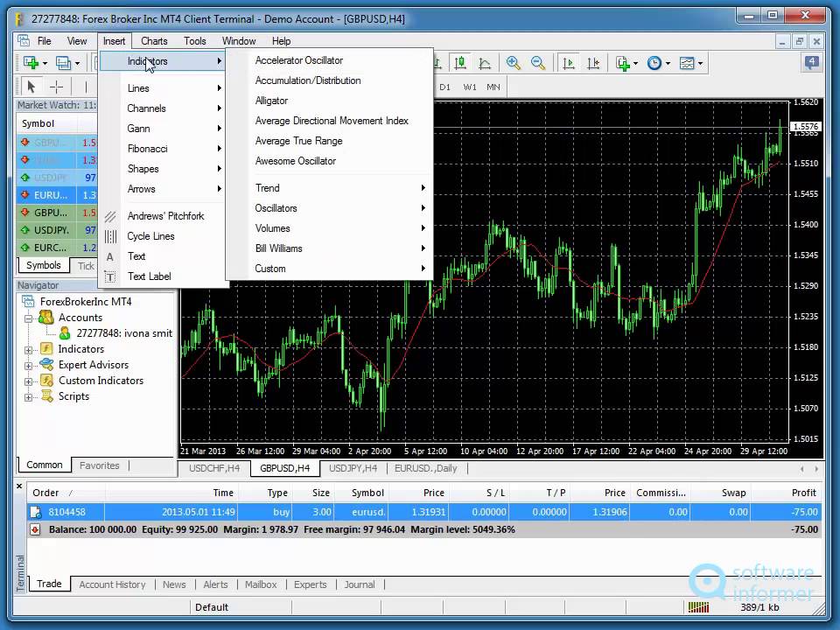Switch chart to candlesticks view
The height and width of the screenshot is (630, 840).
point(460,63)
